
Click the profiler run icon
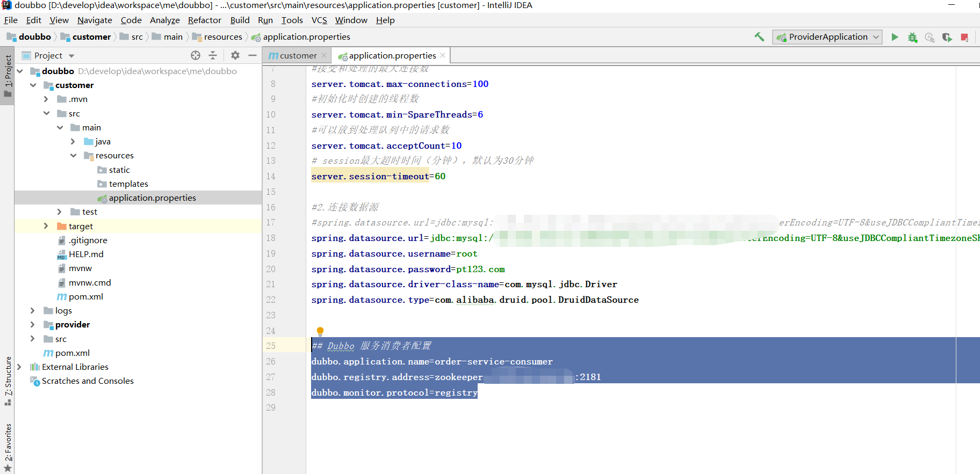[929, 37]
